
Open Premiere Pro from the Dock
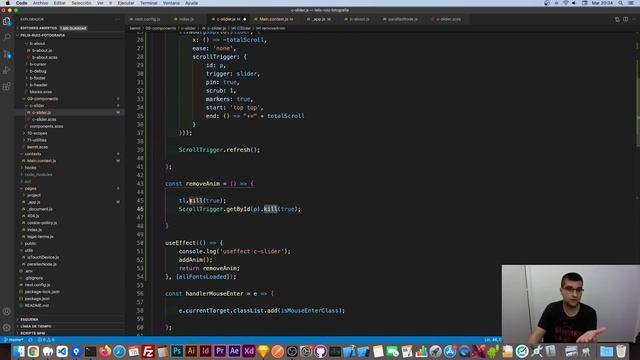click(x=220, y=351)
